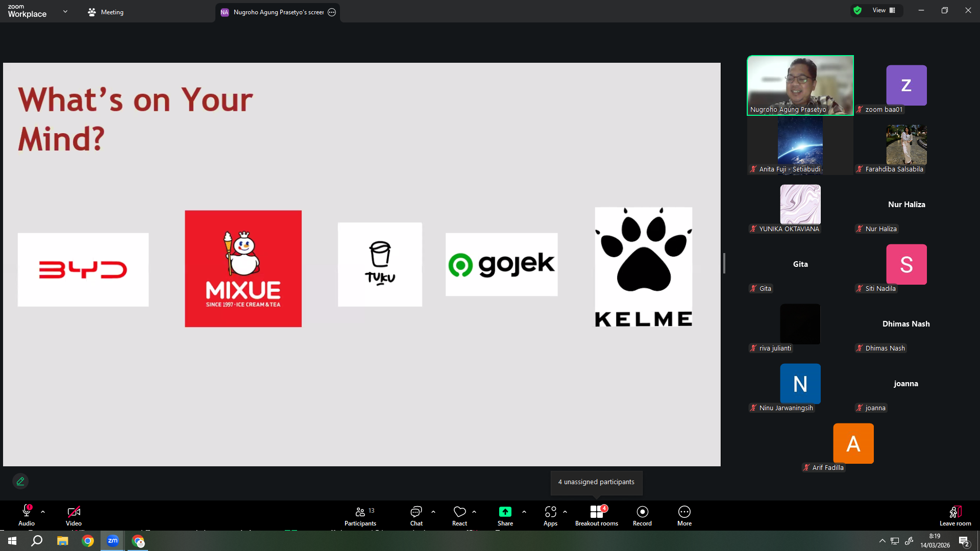Click Leave room
980x551 pixels.
pos(955,515)
